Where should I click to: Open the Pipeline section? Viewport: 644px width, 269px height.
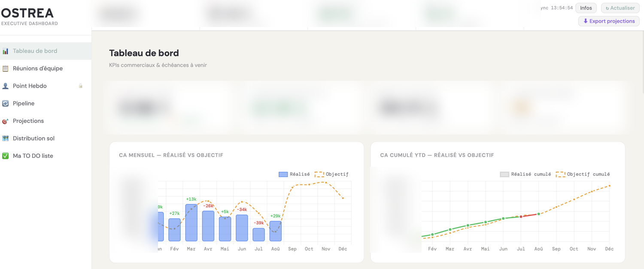46,104
